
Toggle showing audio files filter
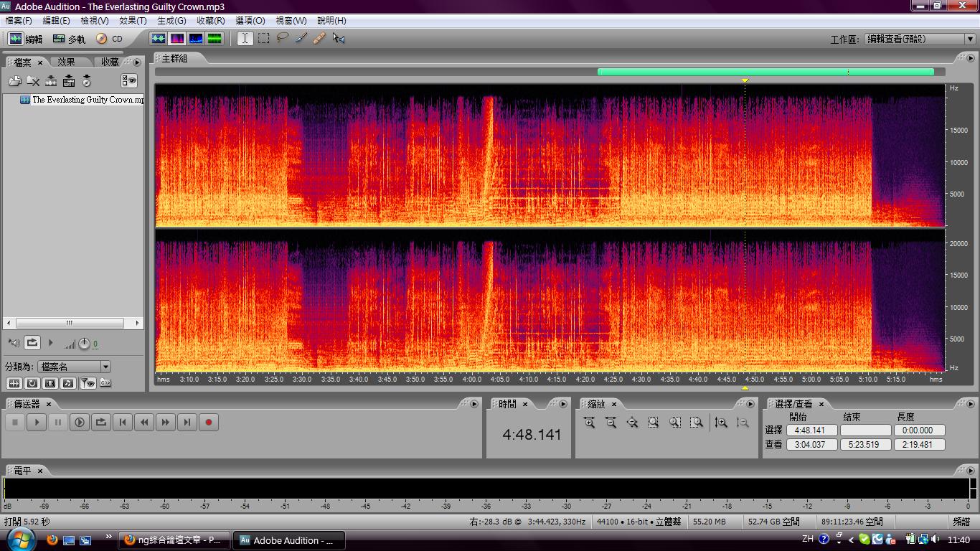point(14,383)
